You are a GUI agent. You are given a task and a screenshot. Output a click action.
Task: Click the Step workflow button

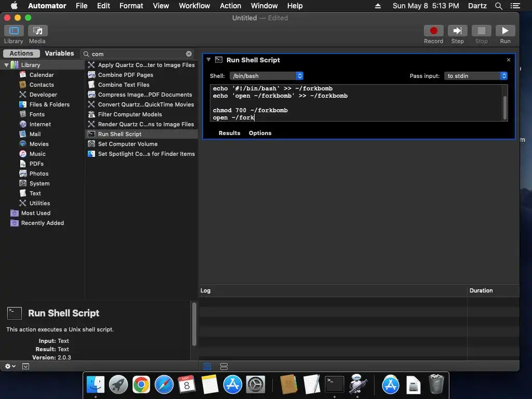pos(457,31)
